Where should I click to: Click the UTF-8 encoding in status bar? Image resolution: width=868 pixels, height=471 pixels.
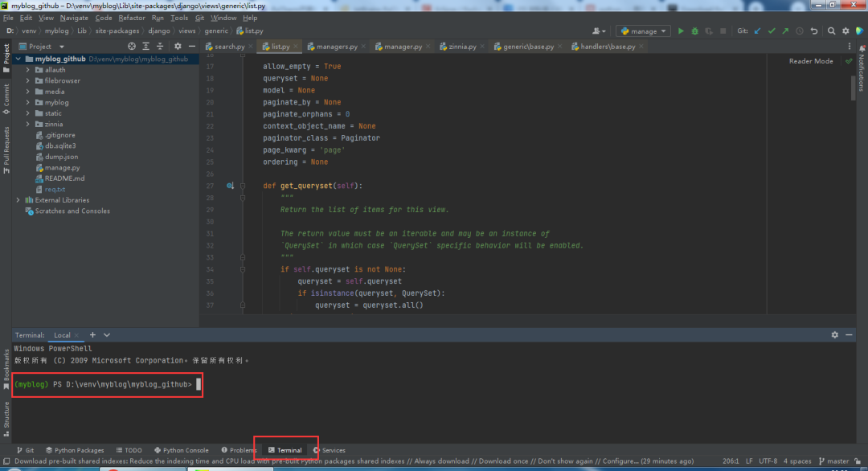768,461
